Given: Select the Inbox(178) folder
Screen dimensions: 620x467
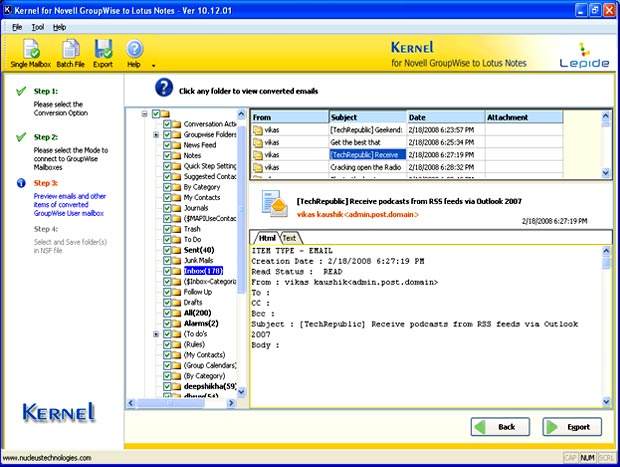Looking at the screenshot, I should pos(204,271).
